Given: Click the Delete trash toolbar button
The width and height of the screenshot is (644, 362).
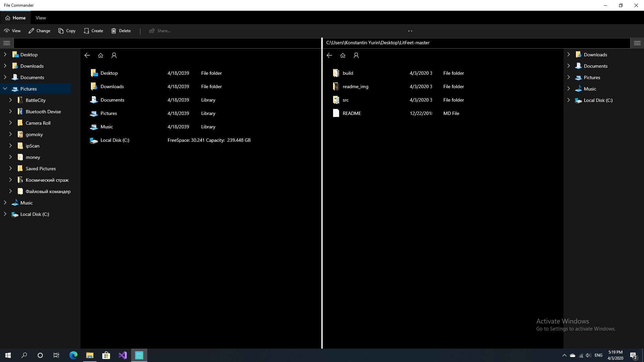Looking at the screenshot, I should tap(121, 31).
